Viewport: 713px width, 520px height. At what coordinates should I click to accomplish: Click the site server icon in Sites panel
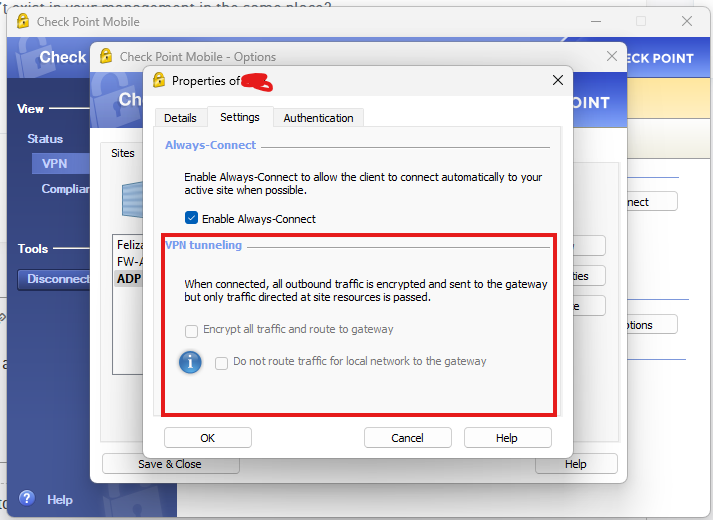tap(132, 200)
